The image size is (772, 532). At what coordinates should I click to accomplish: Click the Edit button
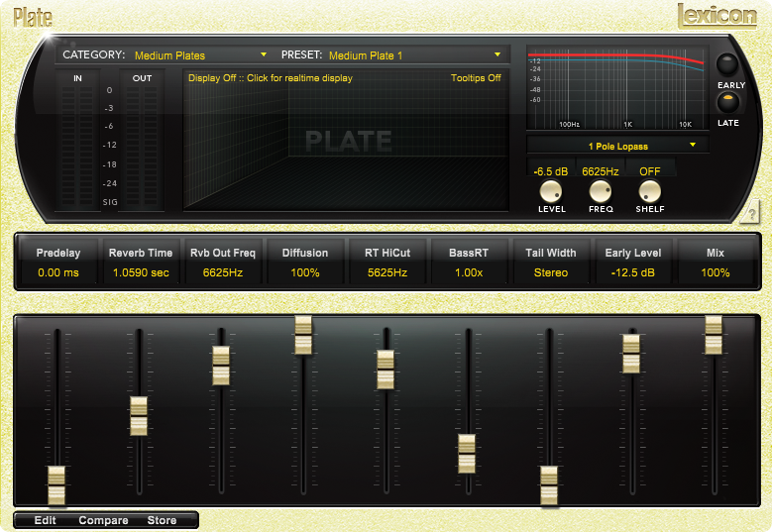click(x=45, y=520)
